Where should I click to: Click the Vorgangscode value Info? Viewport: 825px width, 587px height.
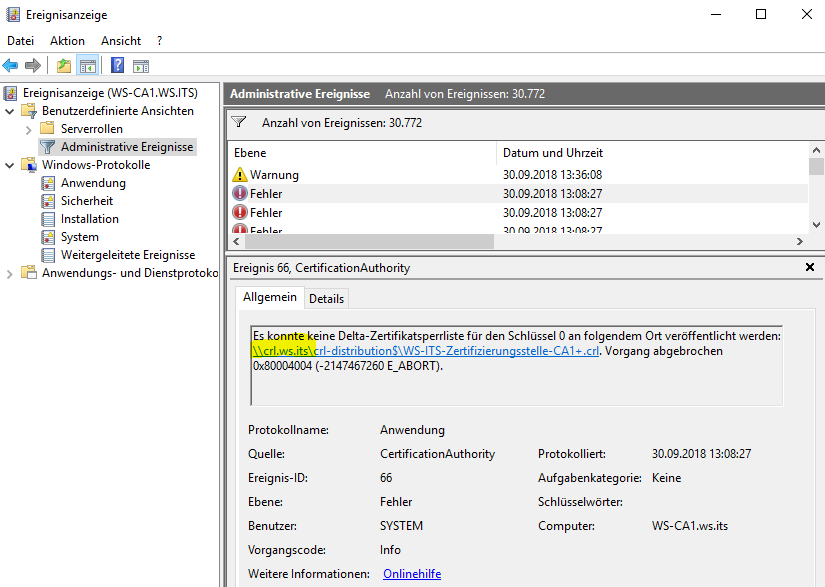(x=390, y=550)
